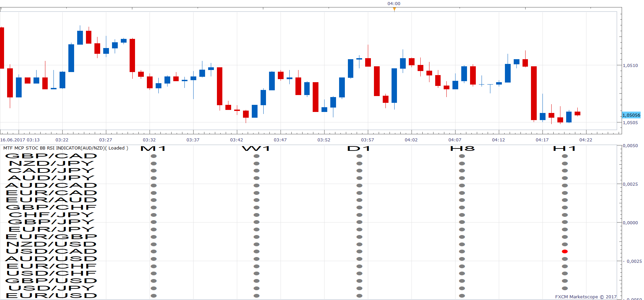Click the EUR/CHF H1 indicator dot

pos(565,267)
